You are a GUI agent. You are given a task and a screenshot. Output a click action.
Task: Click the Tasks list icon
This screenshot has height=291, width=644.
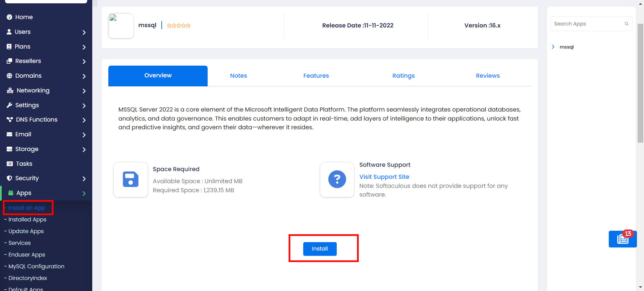[10, 164]
